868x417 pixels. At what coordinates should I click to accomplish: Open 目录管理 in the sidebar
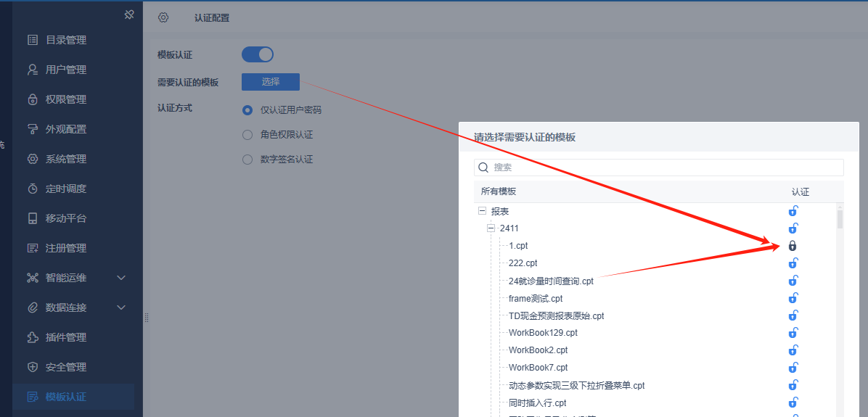66,40
